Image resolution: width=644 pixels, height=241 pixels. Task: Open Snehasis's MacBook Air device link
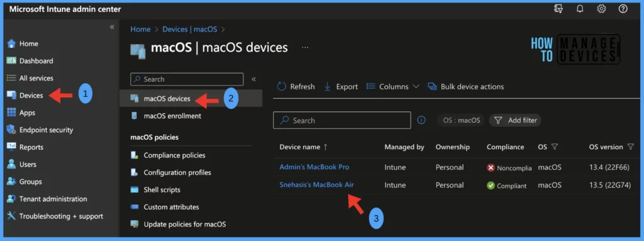pos(317,184)
